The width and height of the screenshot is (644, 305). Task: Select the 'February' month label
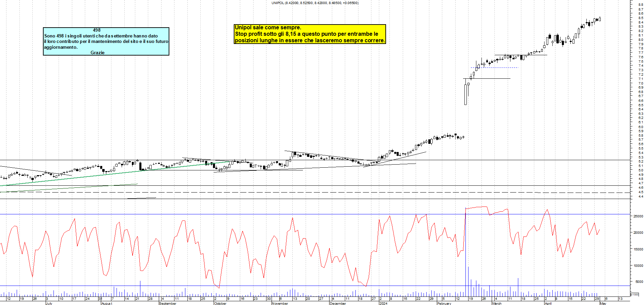tap(444, 303)
